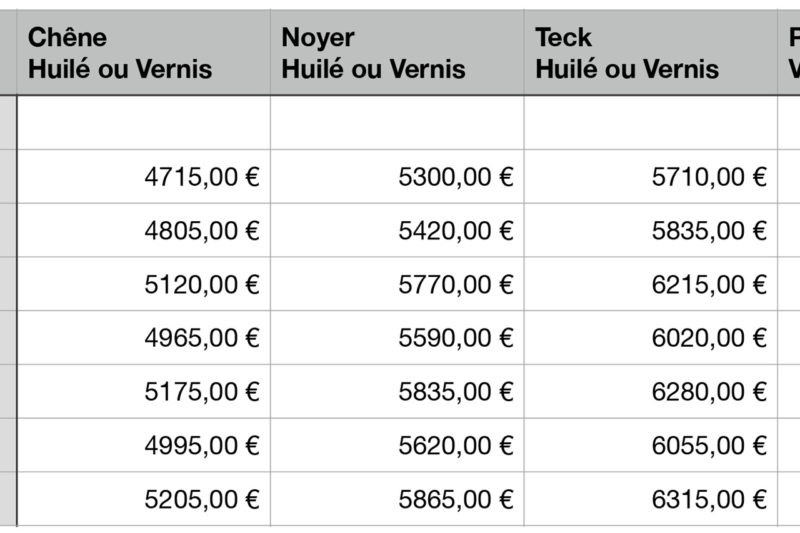Select the 5590,00 € cell
Screen dimensions: 800x533
397,338
